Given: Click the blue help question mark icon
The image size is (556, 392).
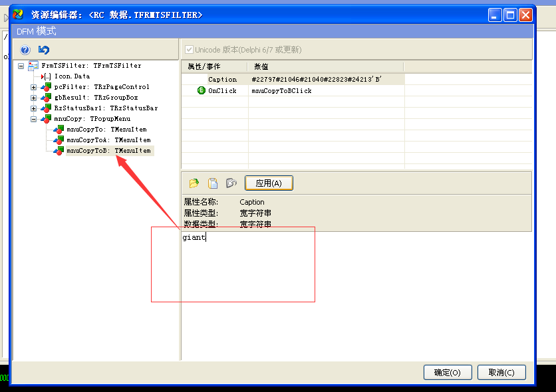Looking at the screenshot, I should click(25, 50).
